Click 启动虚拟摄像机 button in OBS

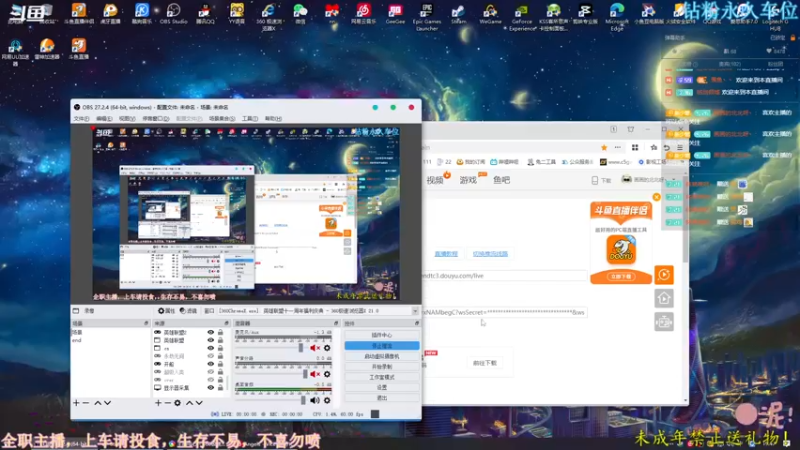click(x=382, y=356)
